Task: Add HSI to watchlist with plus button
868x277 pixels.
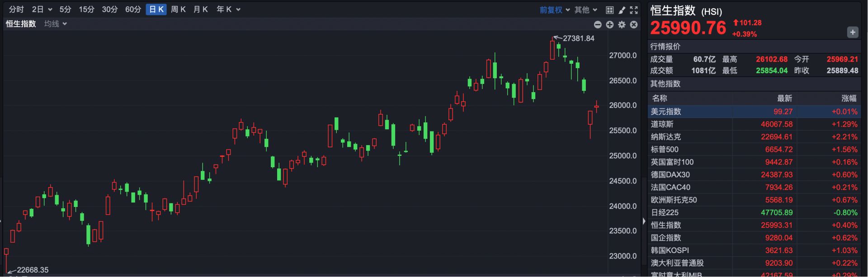Action: 852,32
